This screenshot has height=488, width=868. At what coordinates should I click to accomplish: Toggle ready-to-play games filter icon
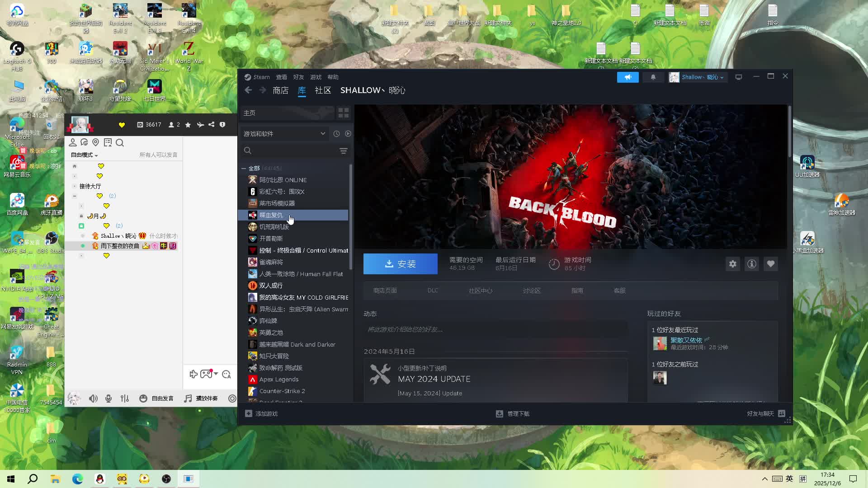tap(348, 134)
